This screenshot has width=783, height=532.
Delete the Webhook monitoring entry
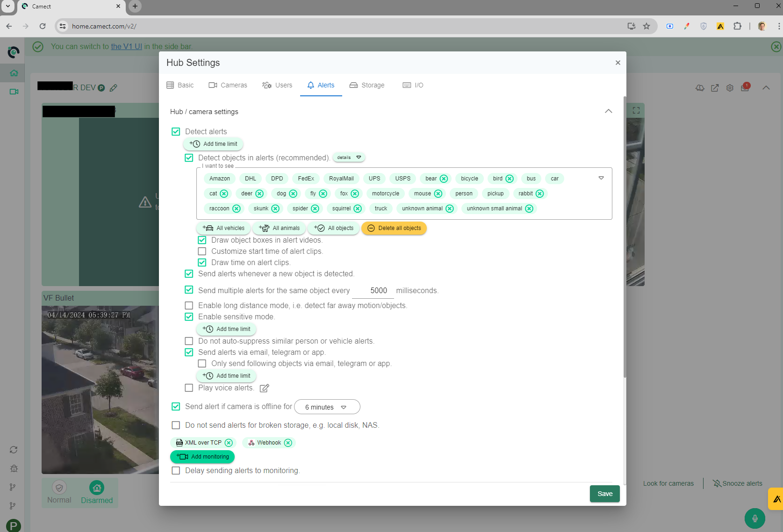288,443
